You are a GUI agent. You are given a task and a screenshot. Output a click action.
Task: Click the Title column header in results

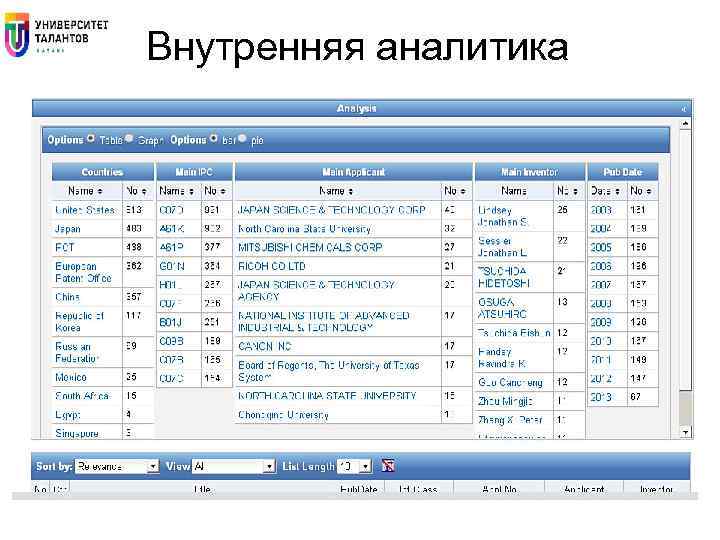pyautogui.click(x=202, y=489)
